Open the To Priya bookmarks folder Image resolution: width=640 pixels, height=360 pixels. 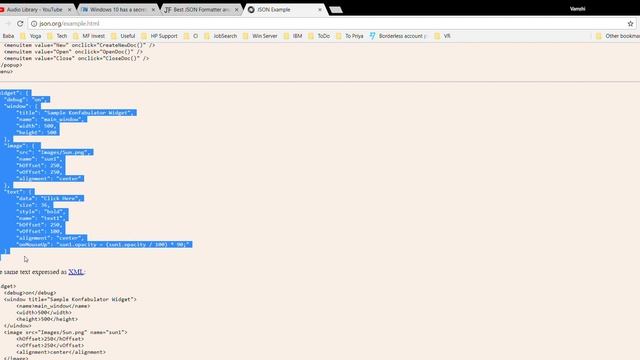click(349, 36)
